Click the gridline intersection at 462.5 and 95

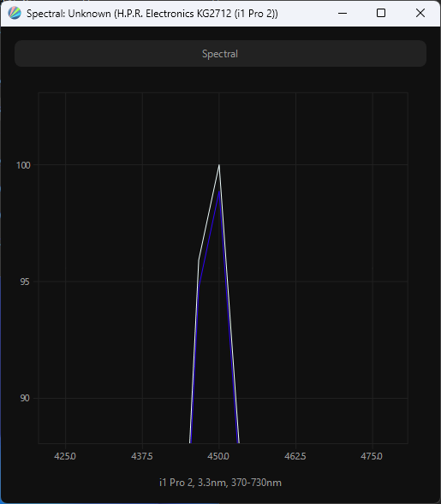[x=295, y=282]
